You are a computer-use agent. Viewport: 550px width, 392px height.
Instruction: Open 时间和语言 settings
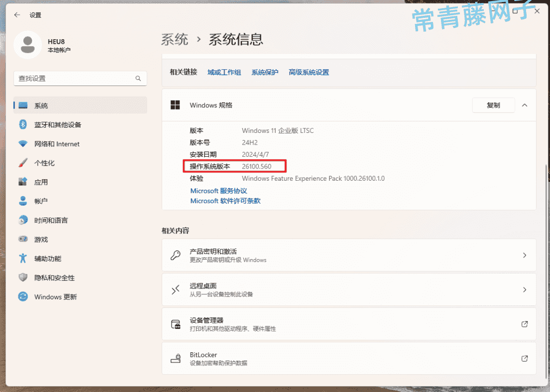coord(80,220)
